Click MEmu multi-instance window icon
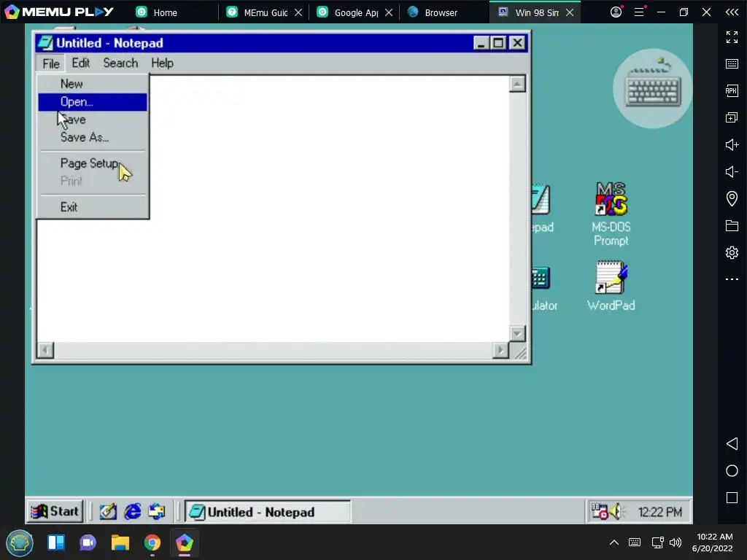 coord(732,117)
